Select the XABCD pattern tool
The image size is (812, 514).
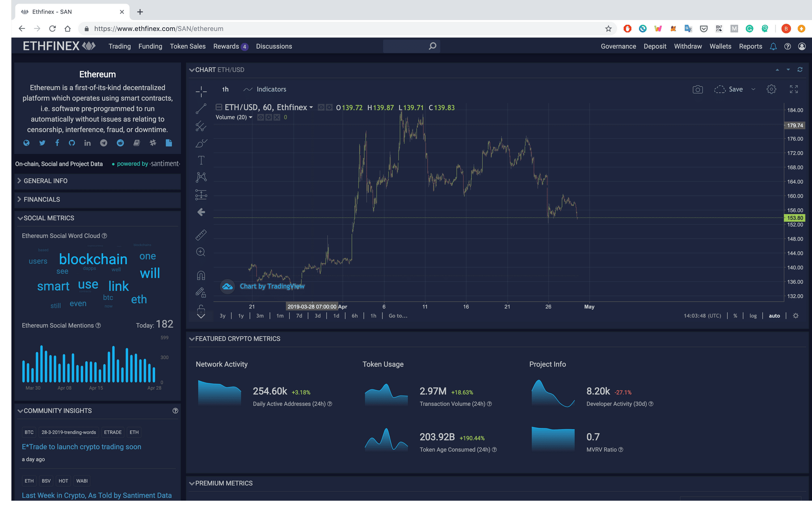pyautogui.click(x=201, y=177)
